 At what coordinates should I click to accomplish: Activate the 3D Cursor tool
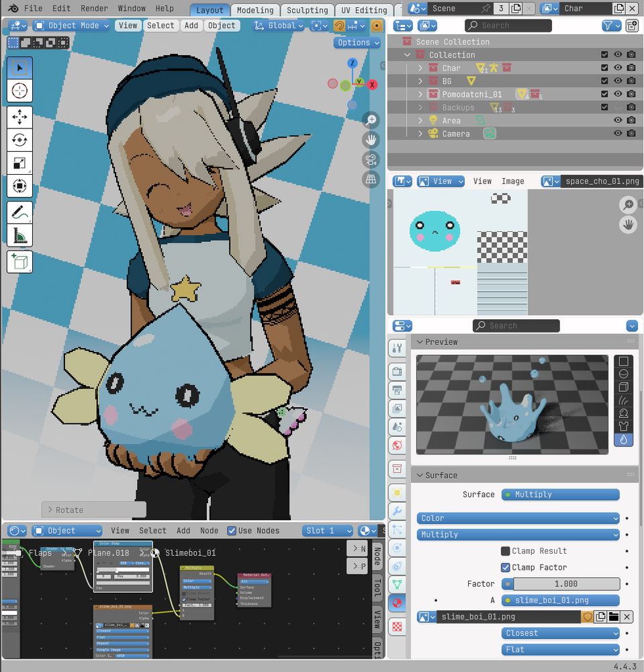coord(19,91)
